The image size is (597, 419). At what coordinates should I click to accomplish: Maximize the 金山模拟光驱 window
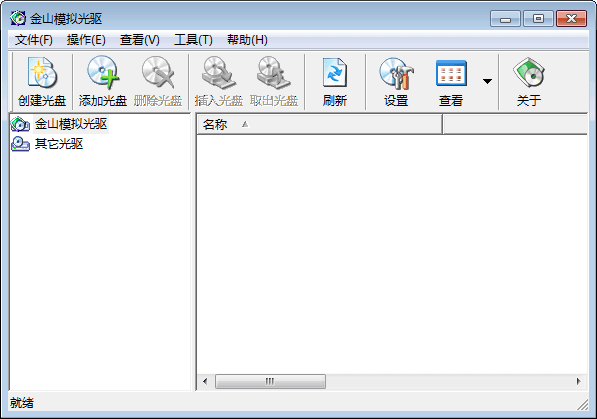(x=538, y=19)
